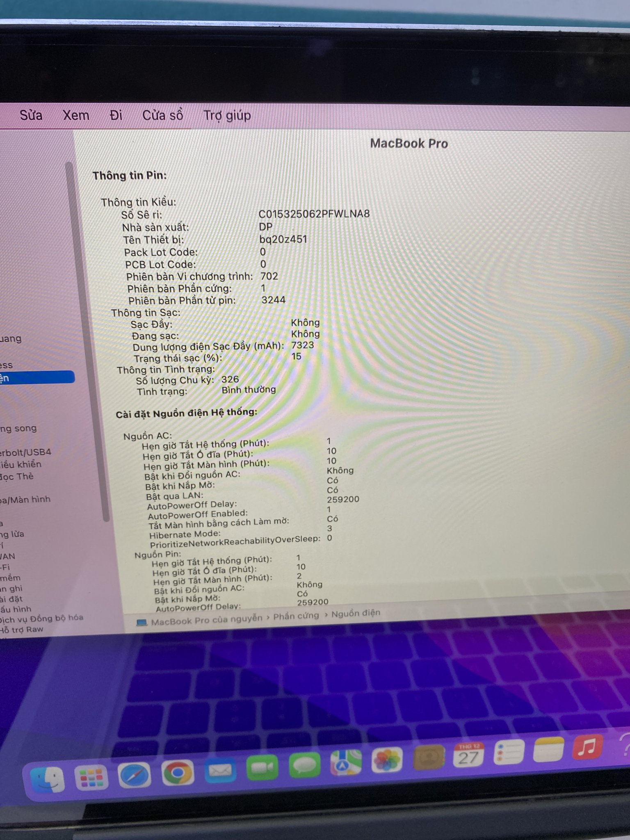
Task: Click serial number C015325062PFWLNA8
Action: [314, 214]
